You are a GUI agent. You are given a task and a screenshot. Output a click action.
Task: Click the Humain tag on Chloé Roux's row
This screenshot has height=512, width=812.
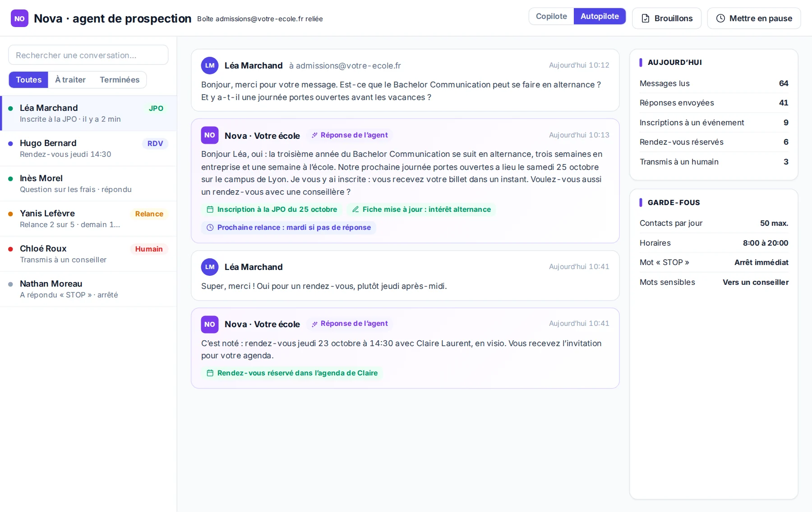149,249
